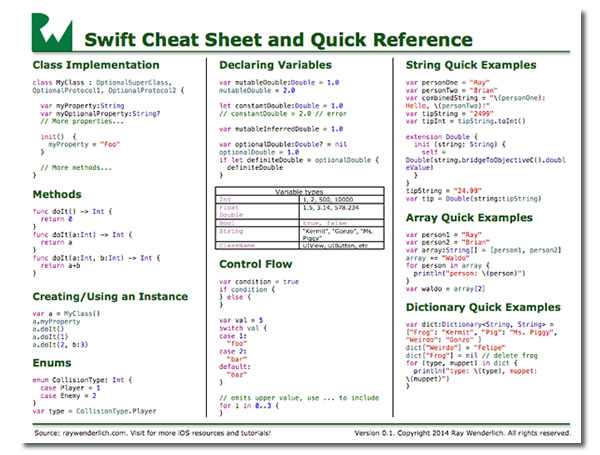Image resolution: width=600 pixels, height=455 pixels.
Task: Click the "Variable types" table header
Action: (299, 192)
